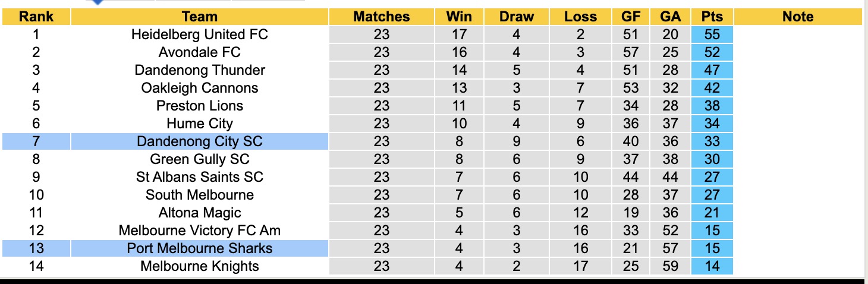Image resolution: width=868 pixels, height=284 pixels.
Task: Open the Dandenong Thunder team entry
Action: pos(200,70)
